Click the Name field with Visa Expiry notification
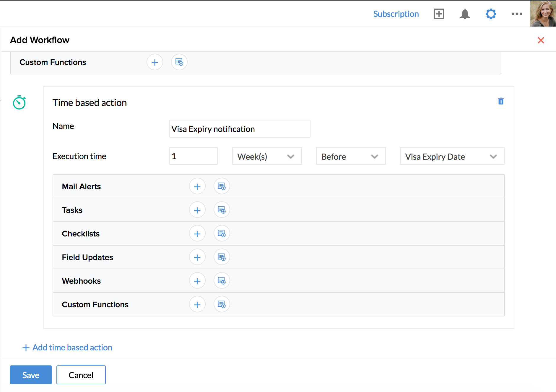Screen dimensions: 556x392 (239, 129)
